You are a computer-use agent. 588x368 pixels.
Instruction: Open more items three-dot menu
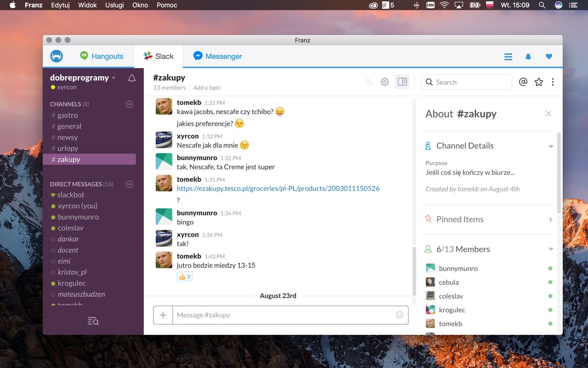pos(553,82)
